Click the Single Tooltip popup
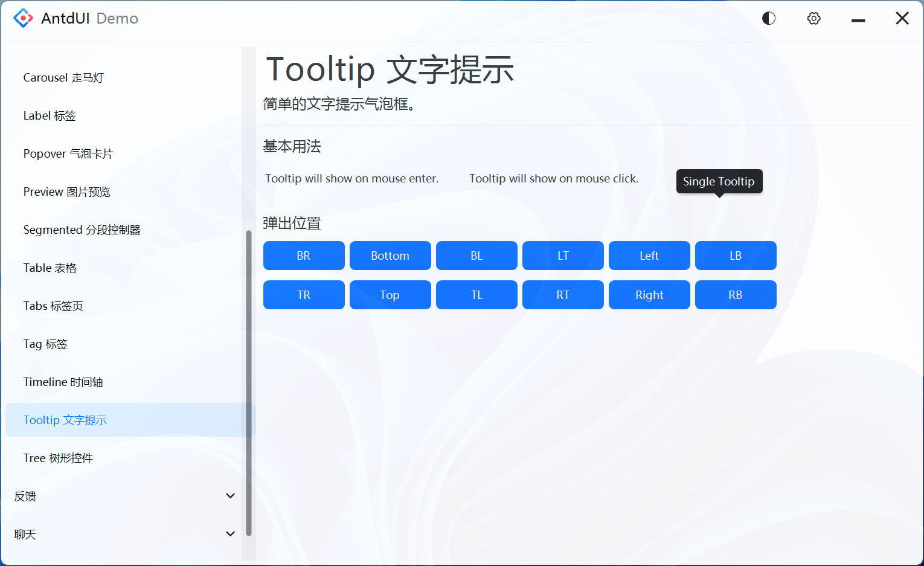The image size is (924, 566). point(719,181)
